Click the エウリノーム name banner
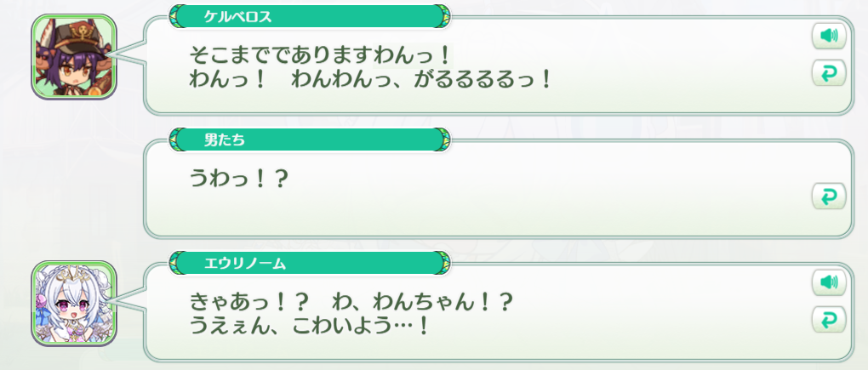 tap(310, 264)
